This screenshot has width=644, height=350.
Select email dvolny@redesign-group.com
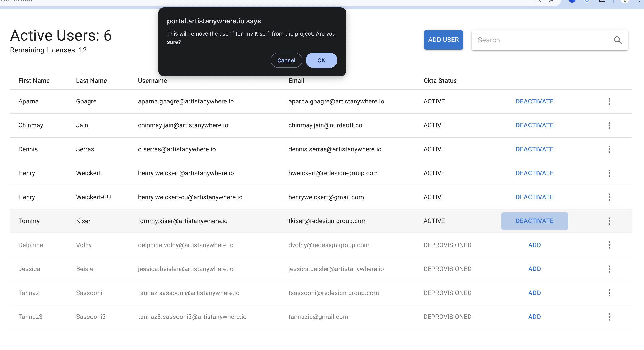(x=329, y=245)
